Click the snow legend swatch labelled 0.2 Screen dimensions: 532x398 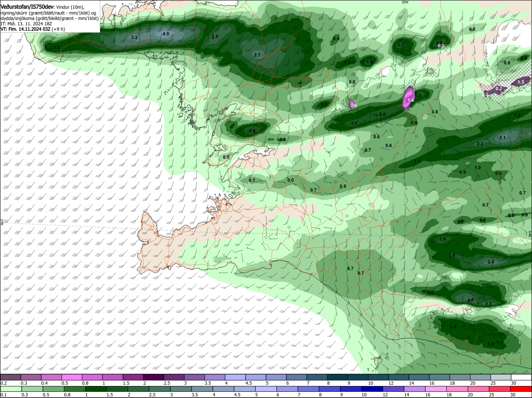10,377
